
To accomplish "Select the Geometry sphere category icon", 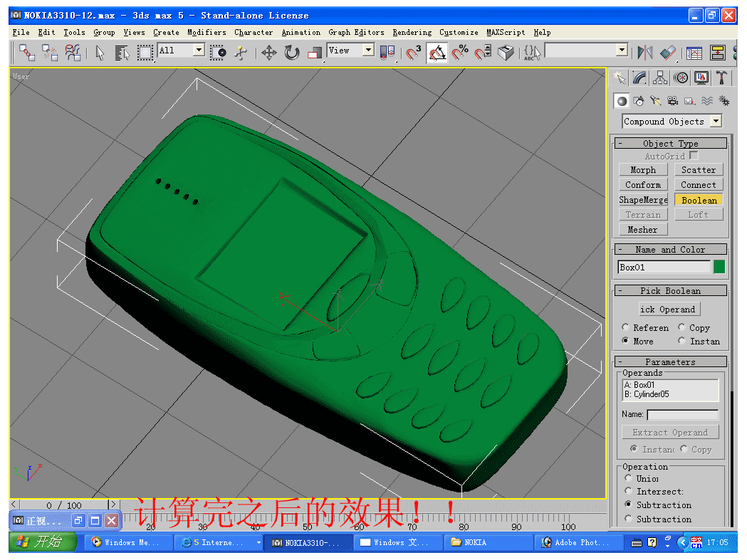I will 622,101.
